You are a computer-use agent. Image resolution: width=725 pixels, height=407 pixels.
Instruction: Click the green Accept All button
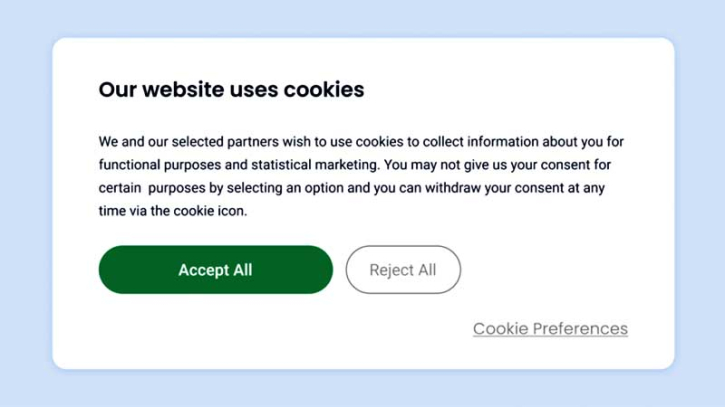coord(215,270)
